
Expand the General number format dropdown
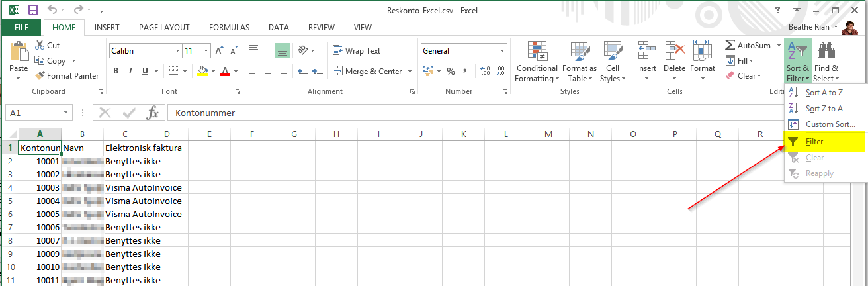pyautogui.click(x=503, y=51)
